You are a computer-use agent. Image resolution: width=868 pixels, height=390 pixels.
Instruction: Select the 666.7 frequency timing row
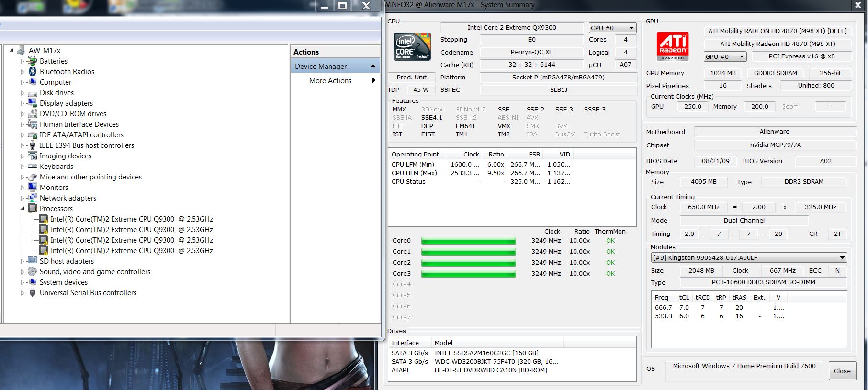[720, 308]
